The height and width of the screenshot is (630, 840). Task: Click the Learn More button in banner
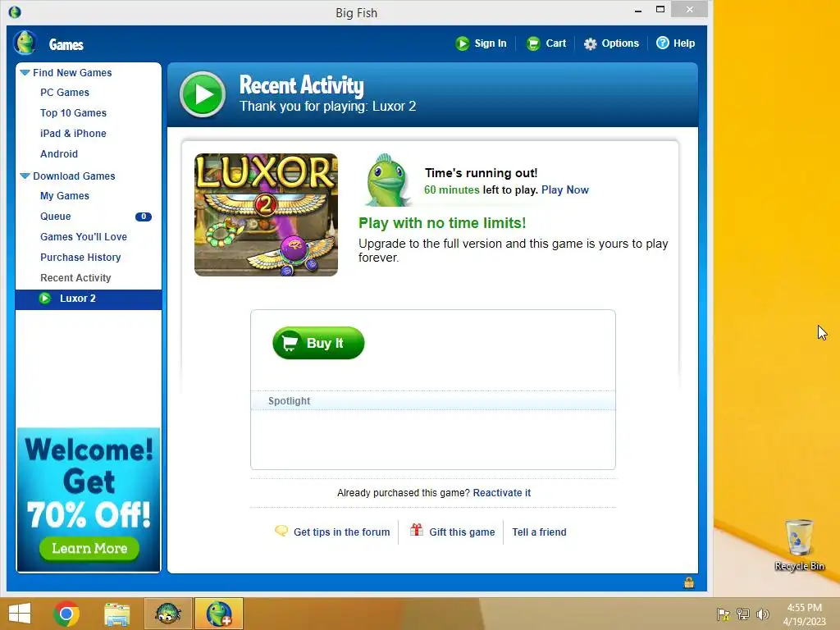[89, 549]
